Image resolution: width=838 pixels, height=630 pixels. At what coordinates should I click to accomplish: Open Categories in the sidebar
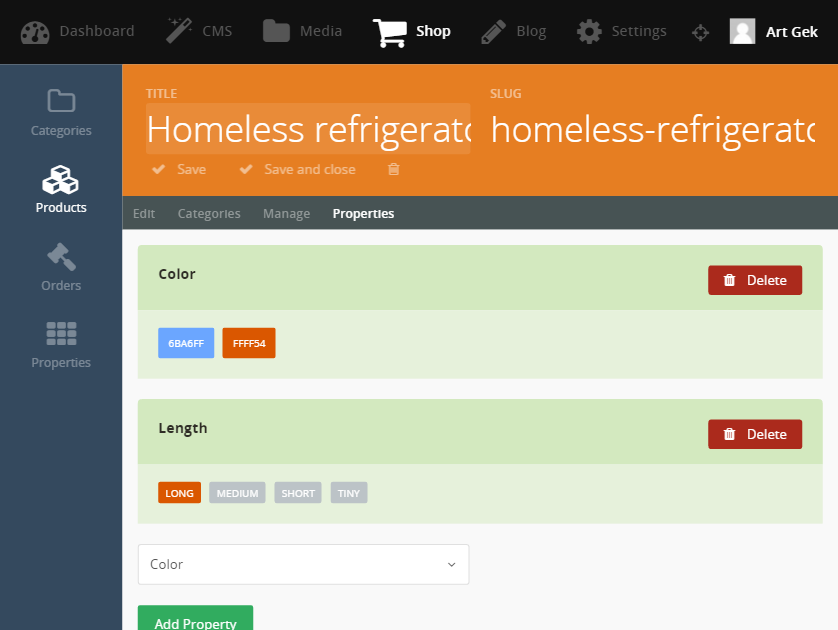click(61, 113)
